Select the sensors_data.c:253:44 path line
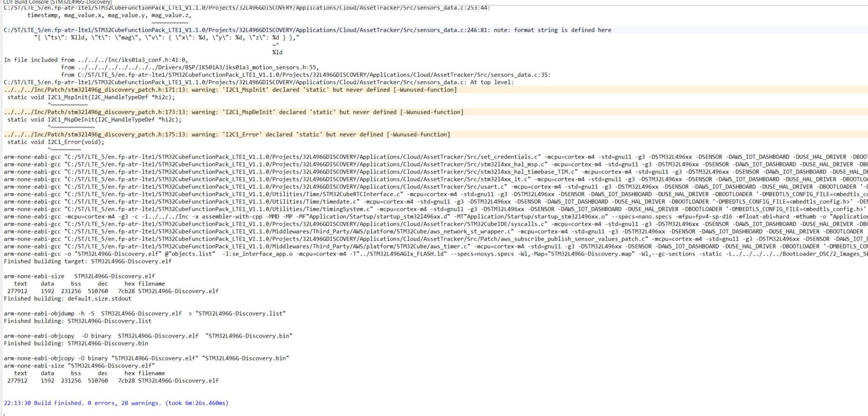 (247, 7)
